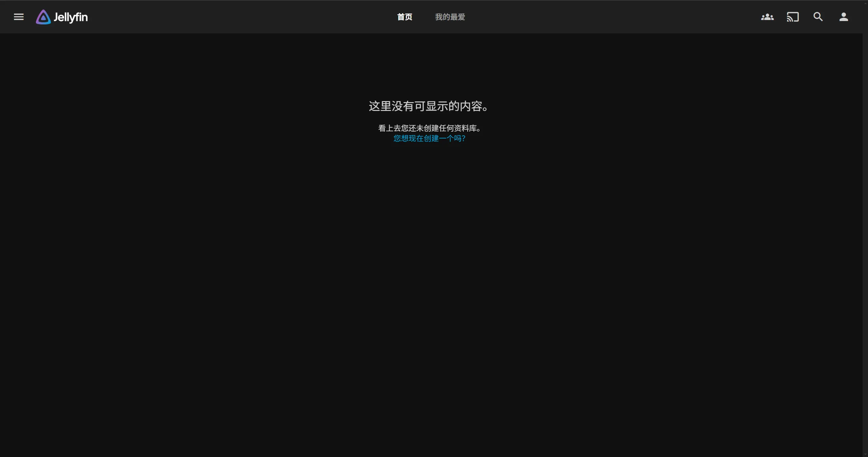Start remote playback using the cast icon
868x457 pixels.
tap(793, 17)
